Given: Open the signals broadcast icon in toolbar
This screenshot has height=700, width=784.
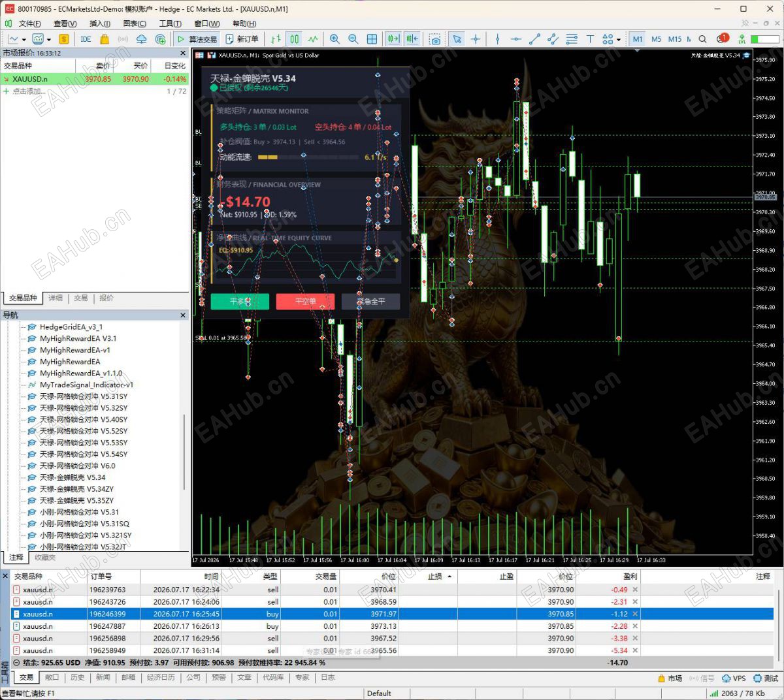Looking at the screenshot, I should [x=123, y=39].
